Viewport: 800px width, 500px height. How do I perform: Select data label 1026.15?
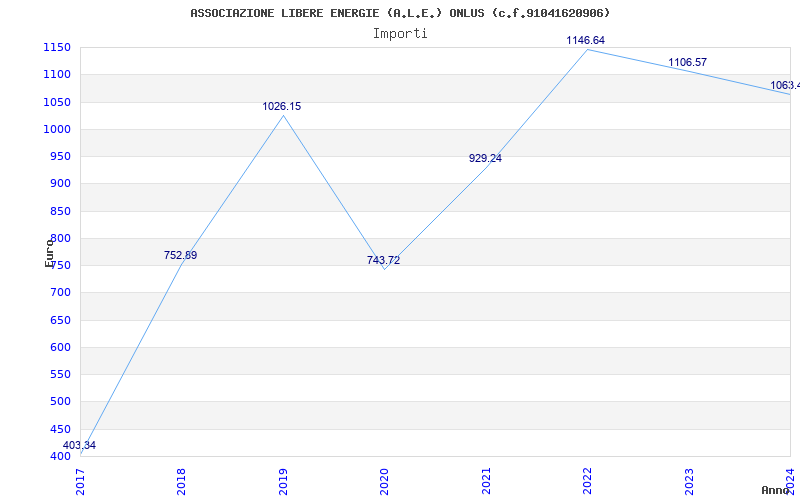(282, 106)
